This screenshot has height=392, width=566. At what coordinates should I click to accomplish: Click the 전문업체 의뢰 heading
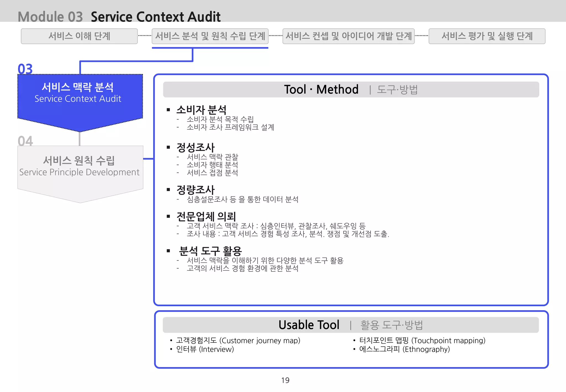coord(206,216)
